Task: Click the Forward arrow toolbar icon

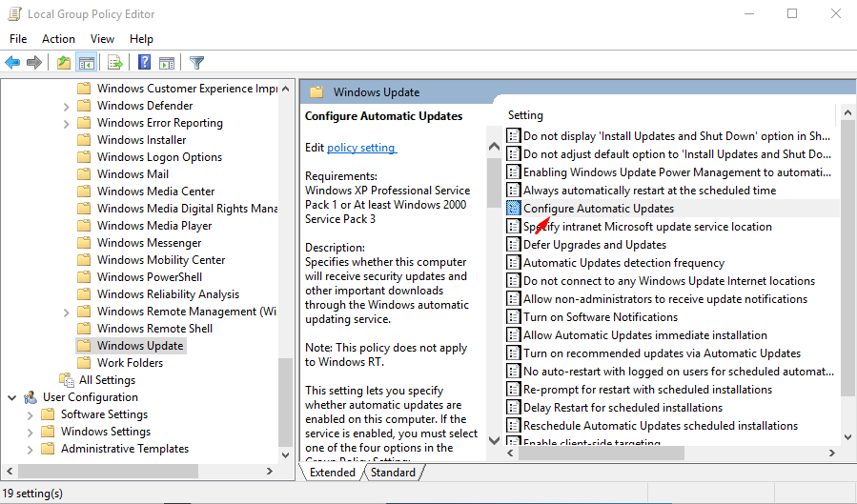Action: click(34, 62)
